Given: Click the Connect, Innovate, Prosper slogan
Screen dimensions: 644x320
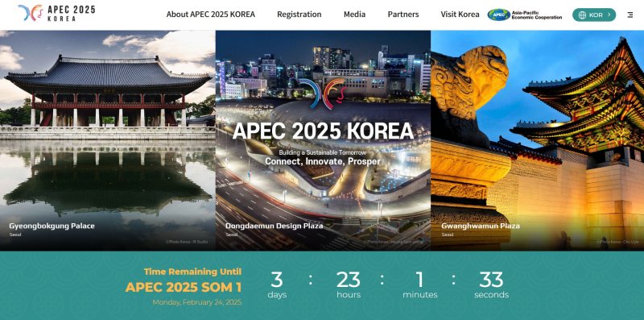Looking at the screenshot, I should (x=323, y=161).
